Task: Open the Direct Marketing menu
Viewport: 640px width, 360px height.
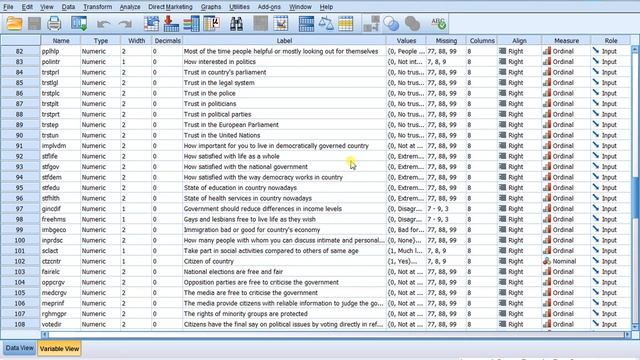Action: (x=170, y=7)
